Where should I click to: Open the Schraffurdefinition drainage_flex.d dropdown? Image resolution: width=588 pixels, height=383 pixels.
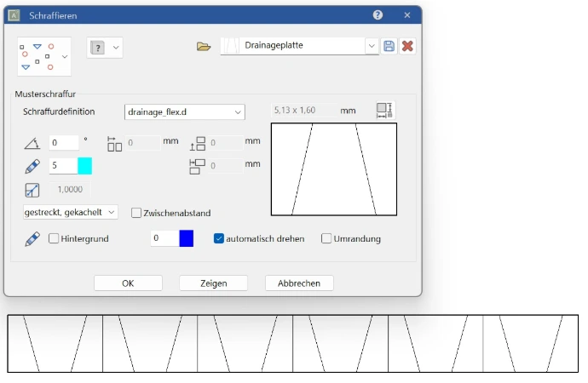(183, 111)
